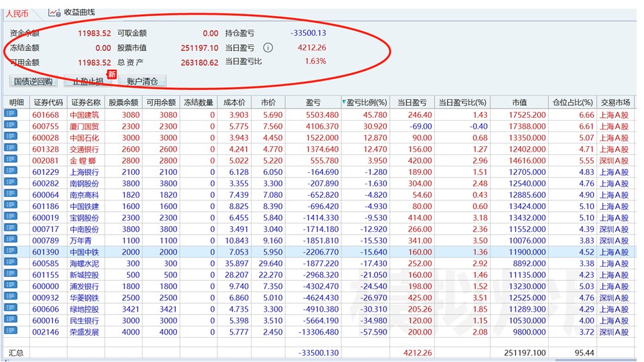Click profit value 5503.480

tap(322, 115)
